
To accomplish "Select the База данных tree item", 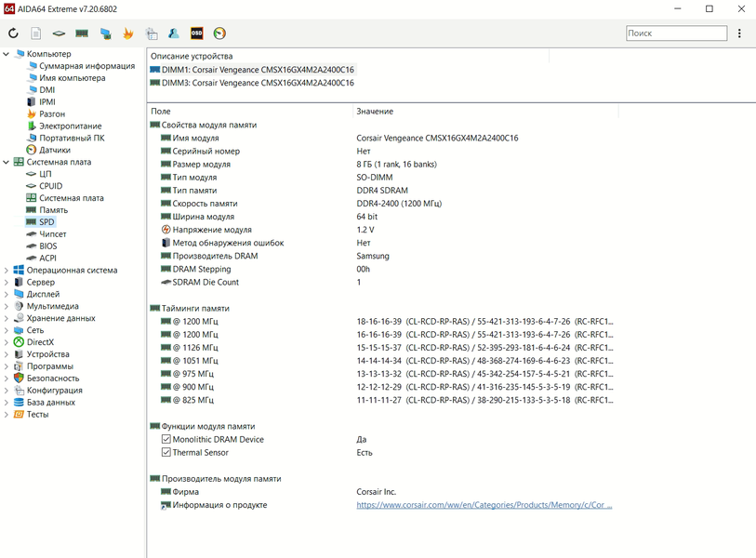I will 51,402.
